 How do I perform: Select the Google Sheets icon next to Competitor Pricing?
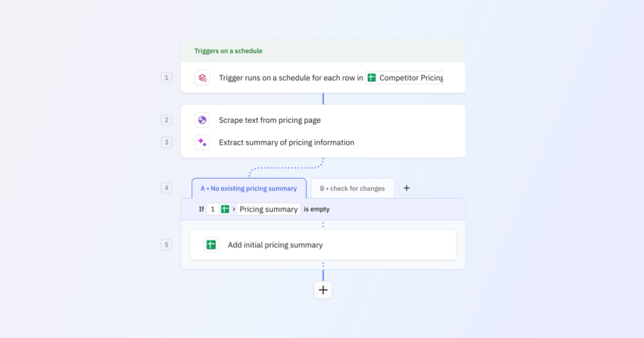(372, 78)
